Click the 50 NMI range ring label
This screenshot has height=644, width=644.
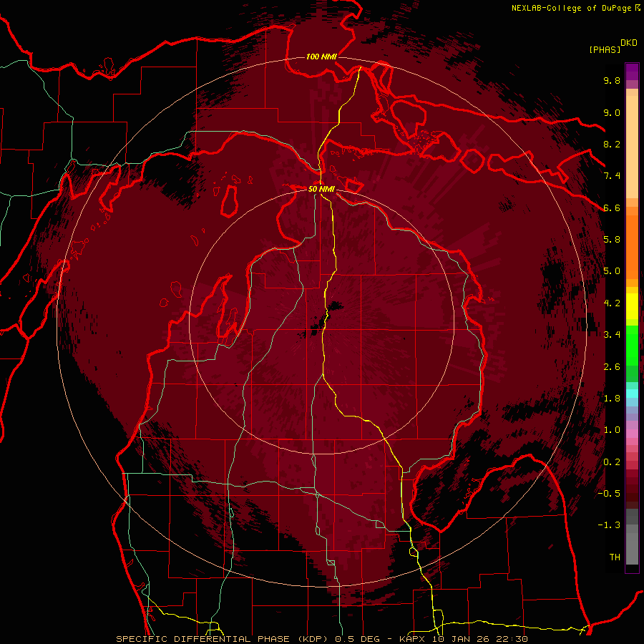(321, 189)
